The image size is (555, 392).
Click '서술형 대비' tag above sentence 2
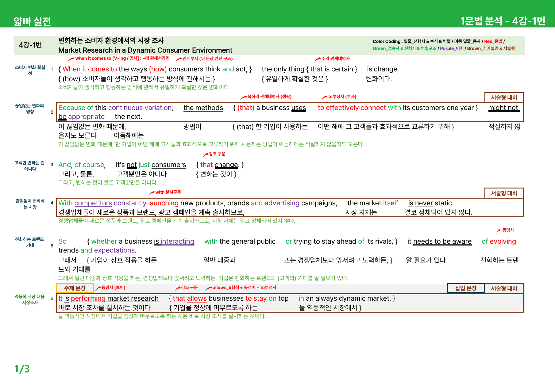click(x=504, y=97)
